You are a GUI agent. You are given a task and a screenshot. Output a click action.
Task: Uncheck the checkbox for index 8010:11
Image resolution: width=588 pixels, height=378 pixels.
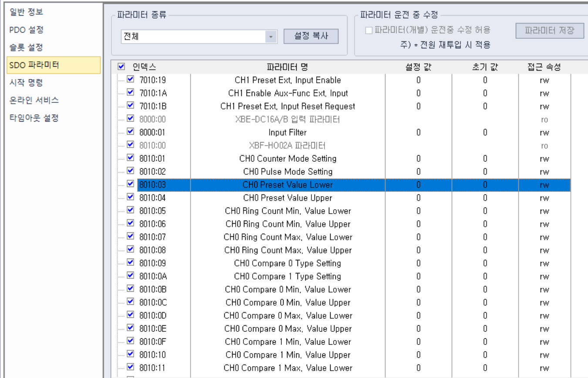point(130,367)
